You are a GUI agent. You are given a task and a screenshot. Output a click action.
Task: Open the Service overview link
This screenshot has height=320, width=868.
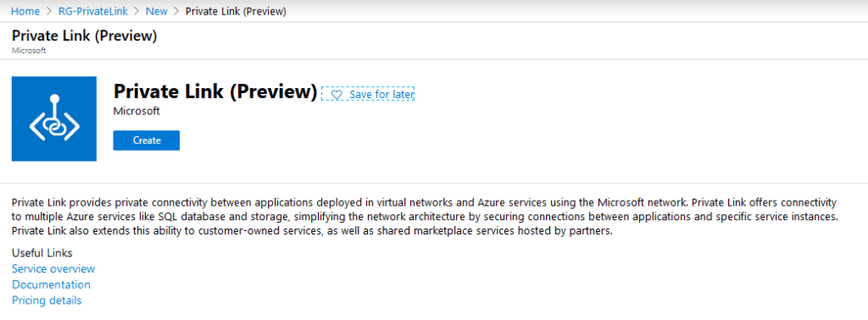53,269
